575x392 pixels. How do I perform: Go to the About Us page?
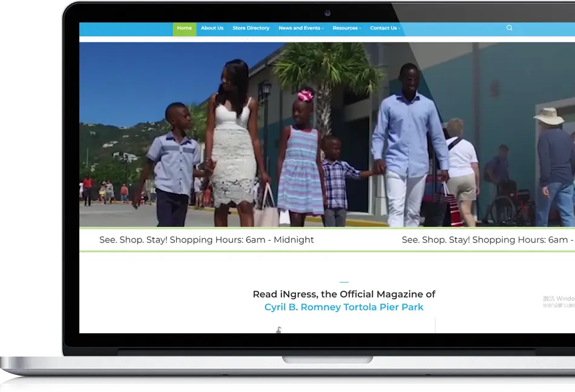[212, 28]
